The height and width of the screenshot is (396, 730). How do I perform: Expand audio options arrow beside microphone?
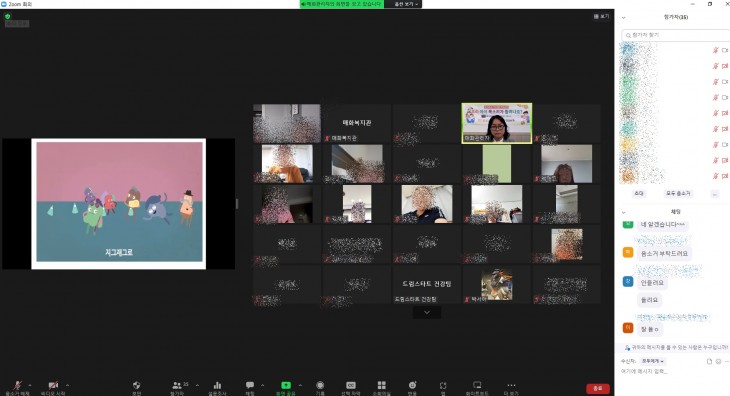coord(30,385)
